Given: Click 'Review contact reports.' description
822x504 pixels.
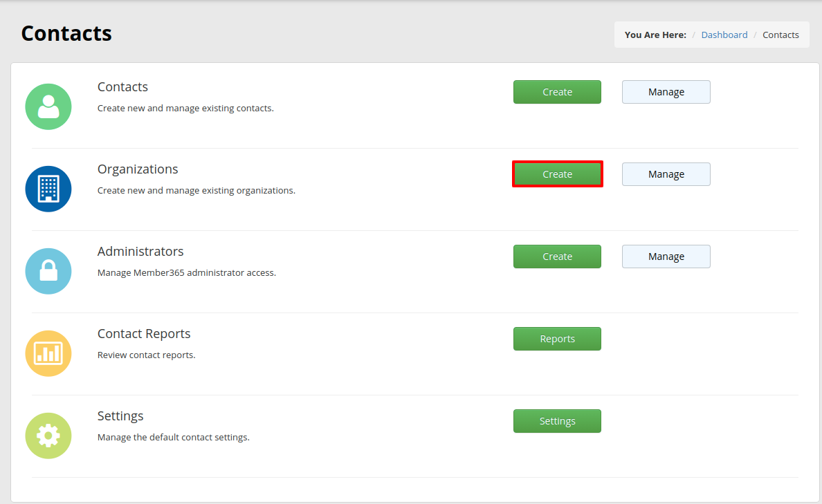Looking at the screenshot, I should click(146, 355).
